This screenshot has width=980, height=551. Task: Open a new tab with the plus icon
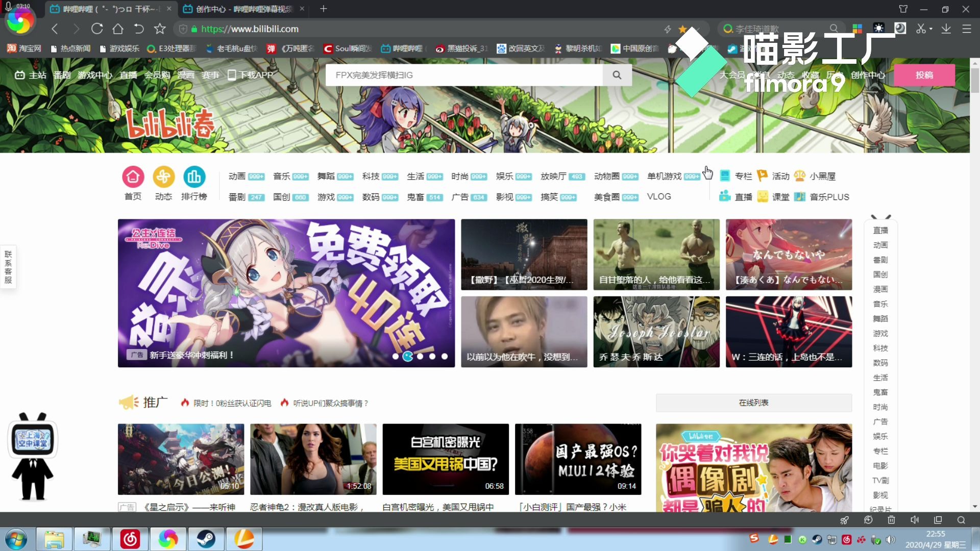pyautogui.click(x=323, y=9)
